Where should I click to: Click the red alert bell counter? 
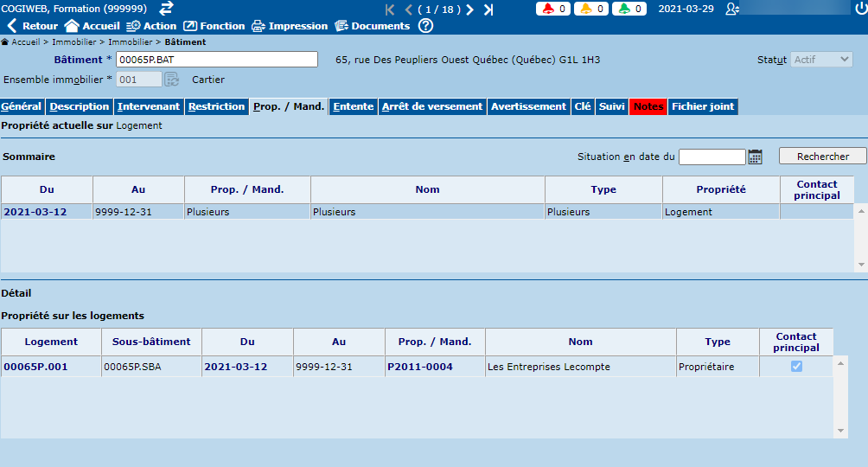pos(552,9)
